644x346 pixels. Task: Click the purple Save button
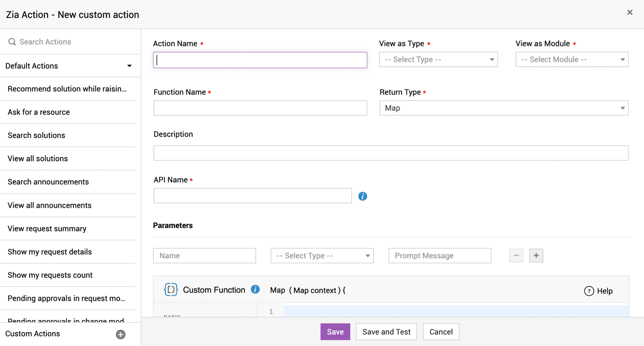(335, 332)
